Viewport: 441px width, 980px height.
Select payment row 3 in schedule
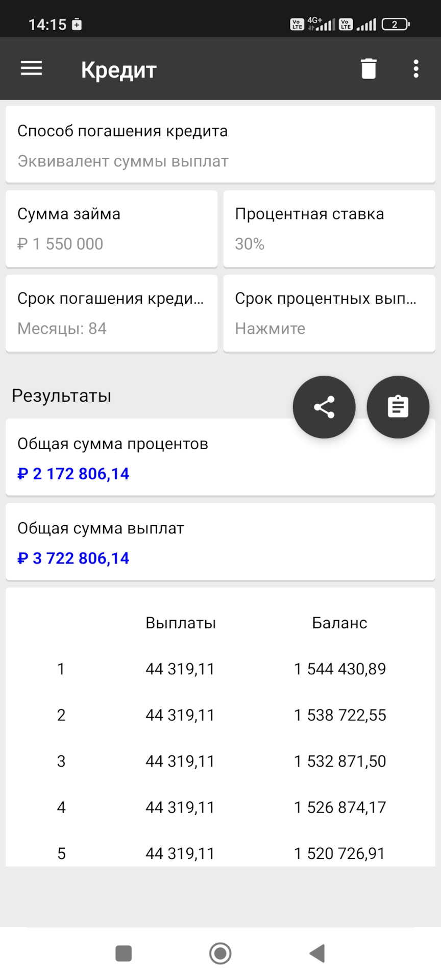point(220,761)
